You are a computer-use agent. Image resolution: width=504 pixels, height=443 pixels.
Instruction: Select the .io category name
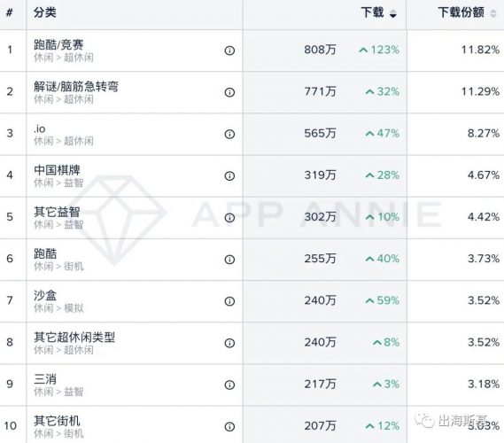tap(40, 128)
